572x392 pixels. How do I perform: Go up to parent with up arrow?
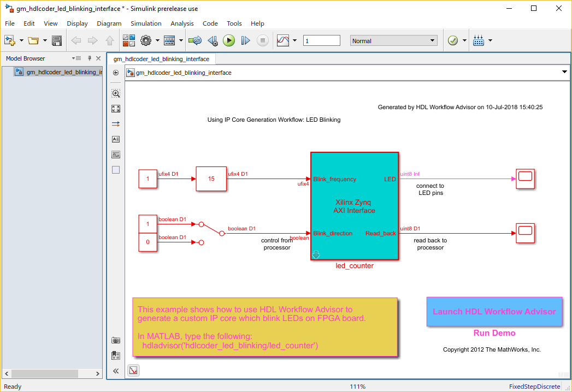click(109, 40)
